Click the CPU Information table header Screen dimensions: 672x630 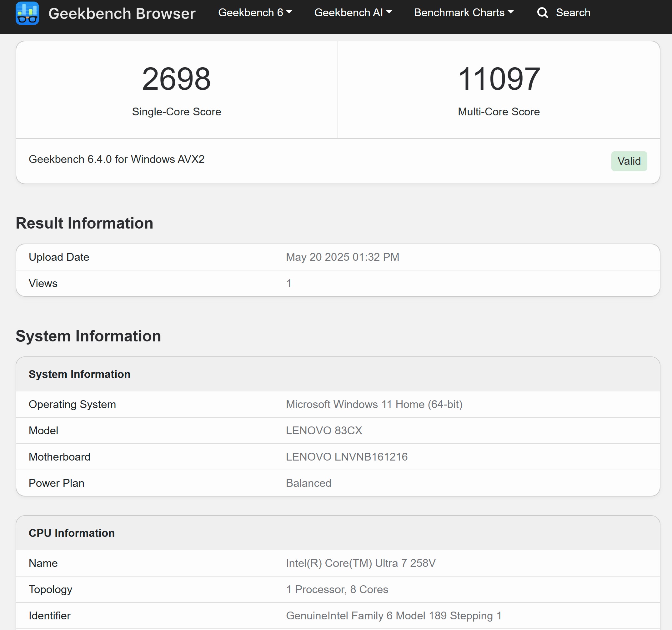tap(71, 533)
